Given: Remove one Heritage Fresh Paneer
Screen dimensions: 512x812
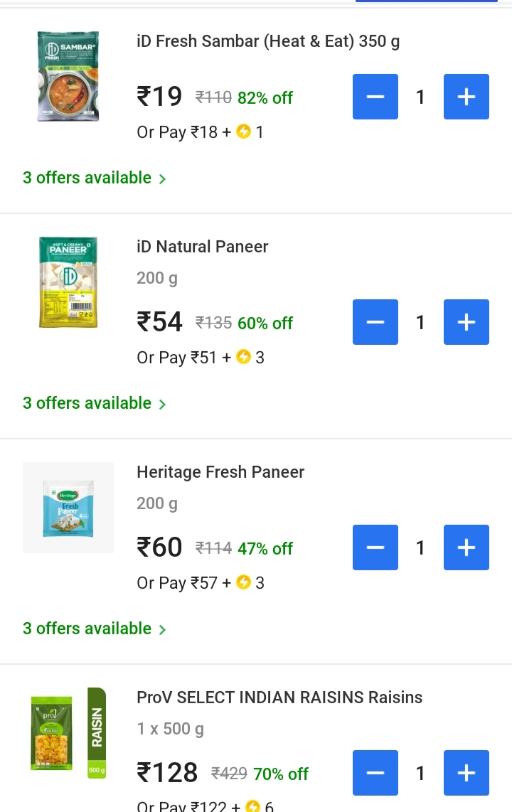Looking at the screenshot, I should coord(375,547).
